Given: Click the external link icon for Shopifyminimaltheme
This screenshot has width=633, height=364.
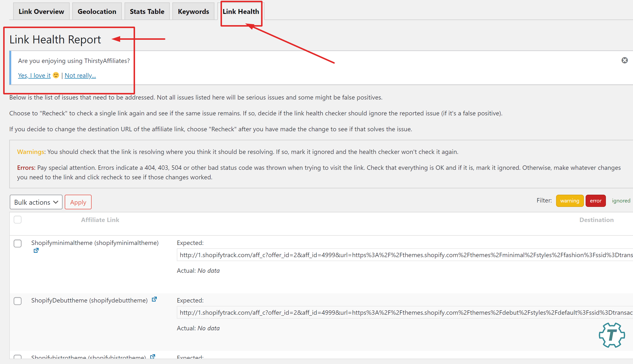Looking at the screenshot, I should click(x=37, y=250).
